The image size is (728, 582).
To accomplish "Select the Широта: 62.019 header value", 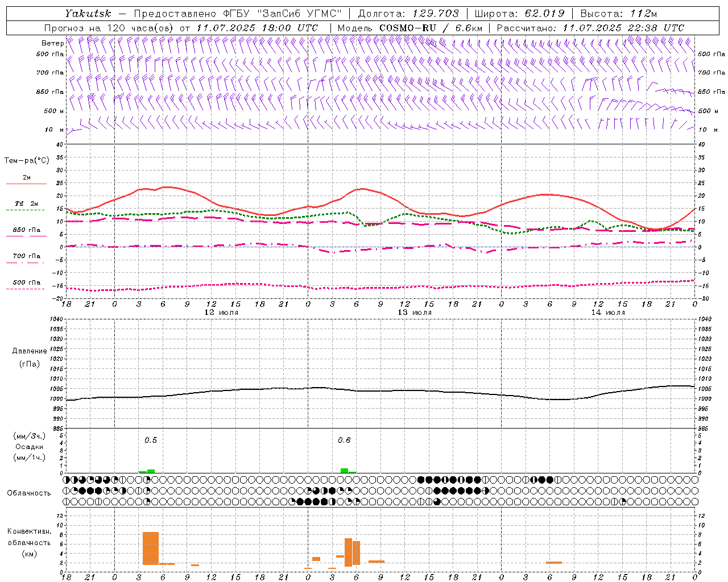I will point(519,14).
